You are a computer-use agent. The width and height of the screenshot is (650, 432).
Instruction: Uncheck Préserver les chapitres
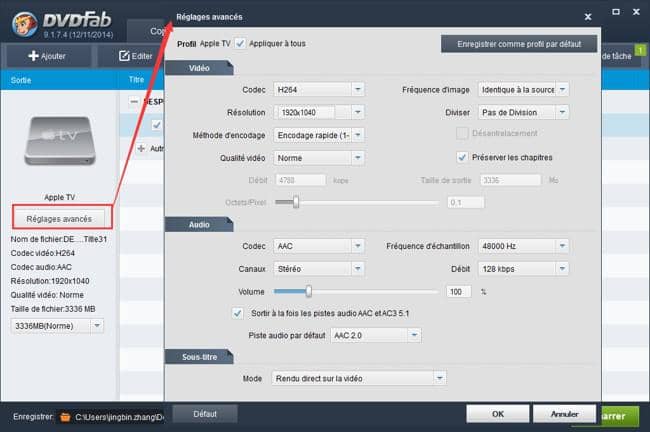tap(462, 157)
